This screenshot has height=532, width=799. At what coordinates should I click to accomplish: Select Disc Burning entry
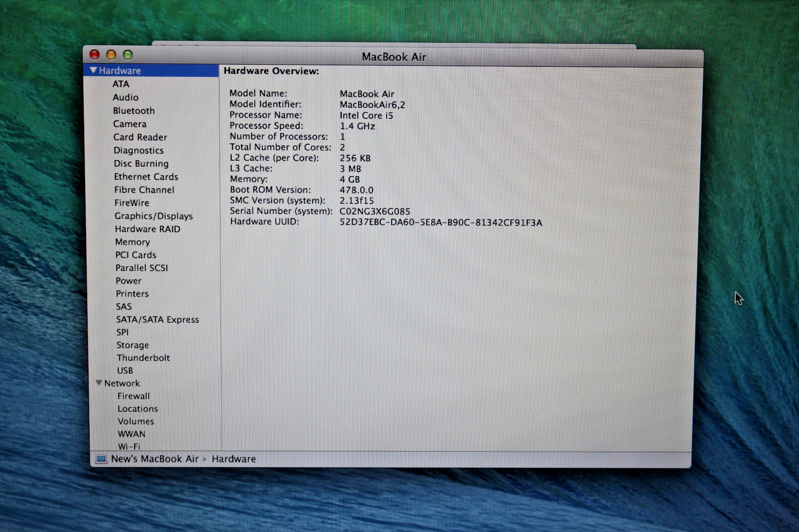(141, 163)
